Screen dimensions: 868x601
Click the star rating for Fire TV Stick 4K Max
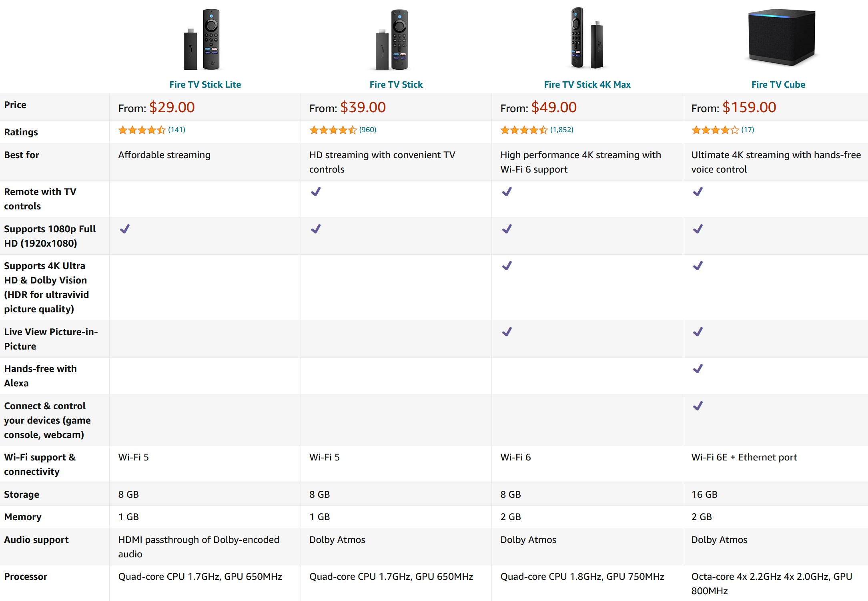(x=523, y=130)
